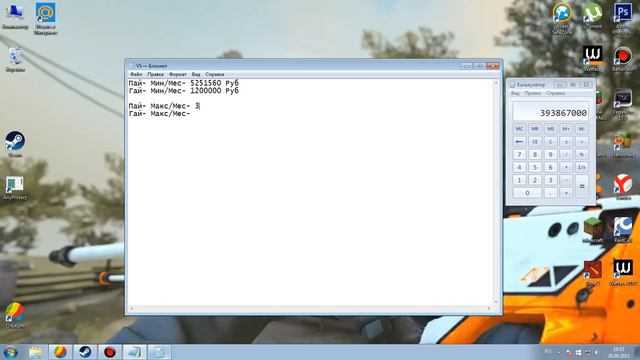Open File Explorer from the taskbar
Screen dimensions: 640x360
(36, 352)
